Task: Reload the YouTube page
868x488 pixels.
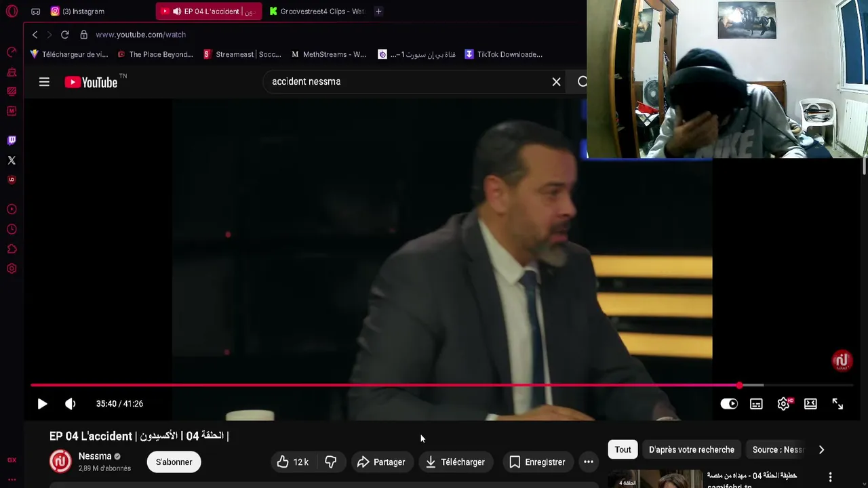Action: [x=64, y=35]
